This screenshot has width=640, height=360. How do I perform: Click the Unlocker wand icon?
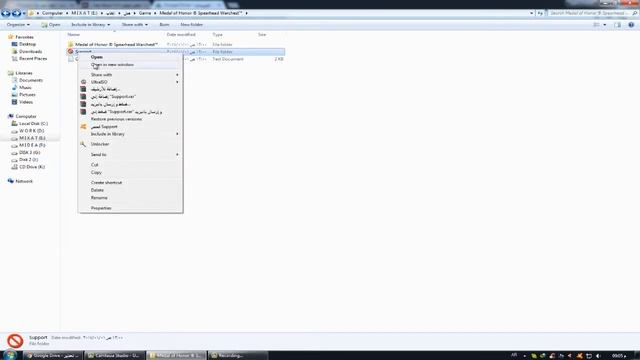point(83,144)
